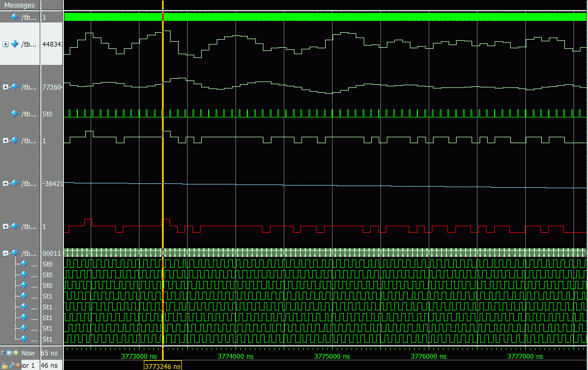
Task: Click the insert cursor icon beside Now
Action: pos(16,353)
